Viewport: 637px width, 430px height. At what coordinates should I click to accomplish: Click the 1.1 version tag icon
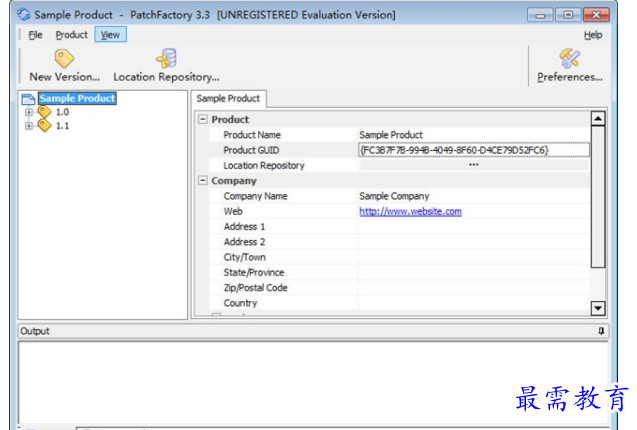point(44,126)
